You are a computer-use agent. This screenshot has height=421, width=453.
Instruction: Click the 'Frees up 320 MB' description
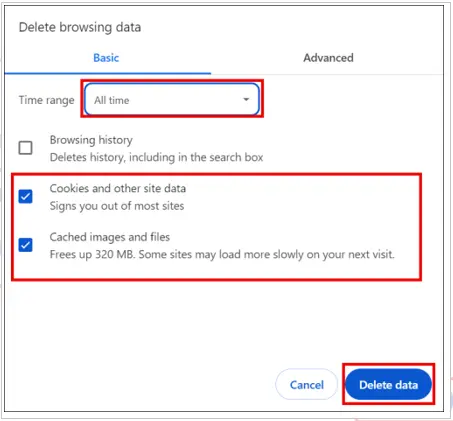click(222, 255)
